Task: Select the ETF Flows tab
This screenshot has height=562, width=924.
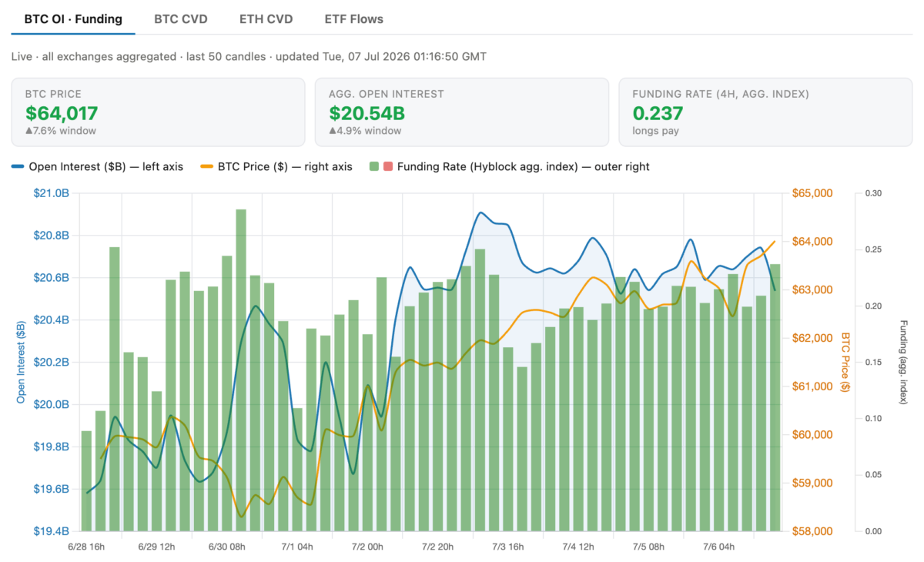Action: point(353,18)
